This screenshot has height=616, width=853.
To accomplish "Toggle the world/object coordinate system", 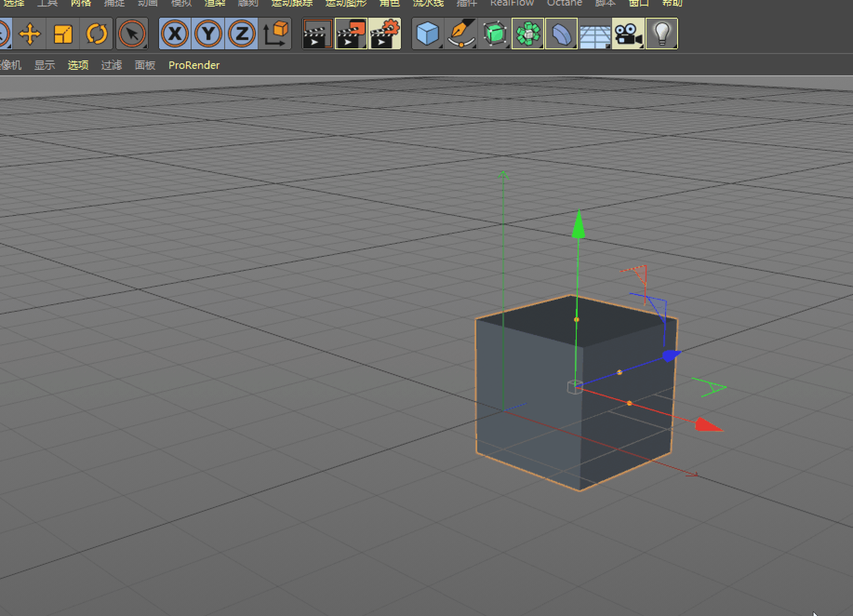I will point(275,33).
